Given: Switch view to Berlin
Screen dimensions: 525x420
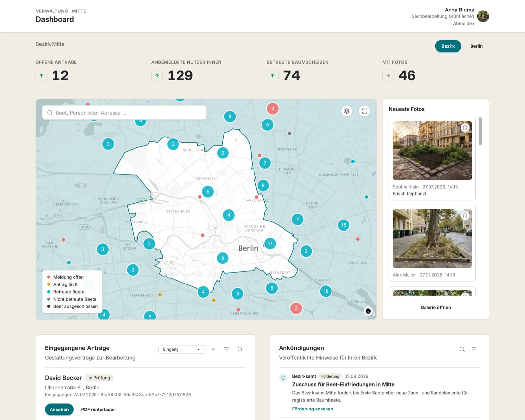Looking at the screenshot, I should pyautogui.click(x=476, y=46).
